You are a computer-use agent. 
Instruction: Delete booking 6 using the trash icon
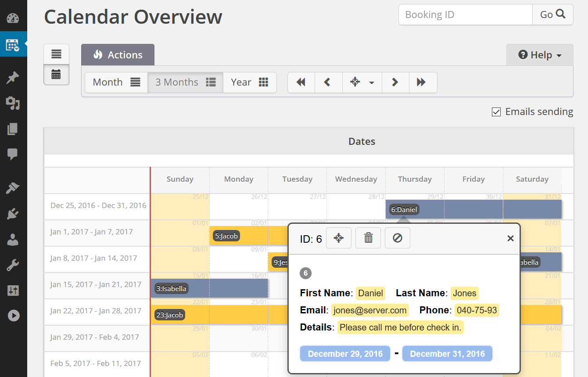(x=368, y=238)
